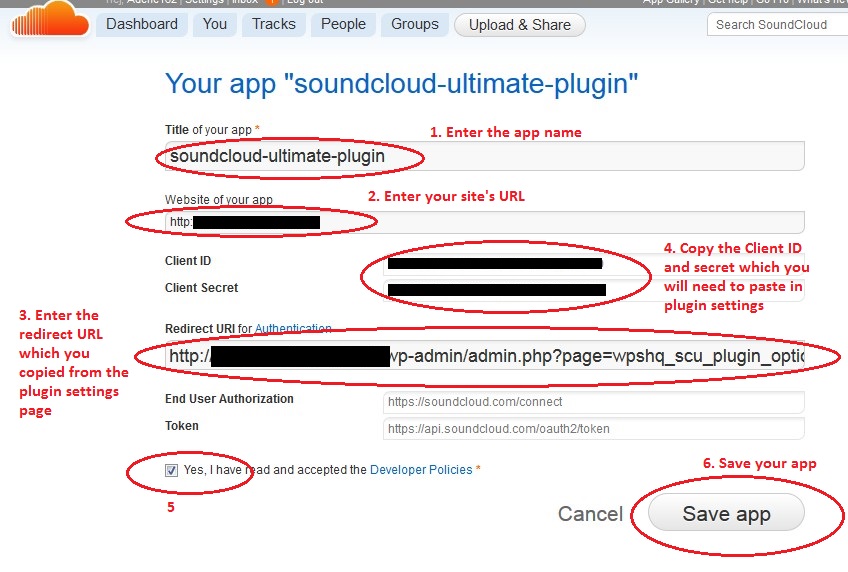Select the Groups tab

point(415,24)
